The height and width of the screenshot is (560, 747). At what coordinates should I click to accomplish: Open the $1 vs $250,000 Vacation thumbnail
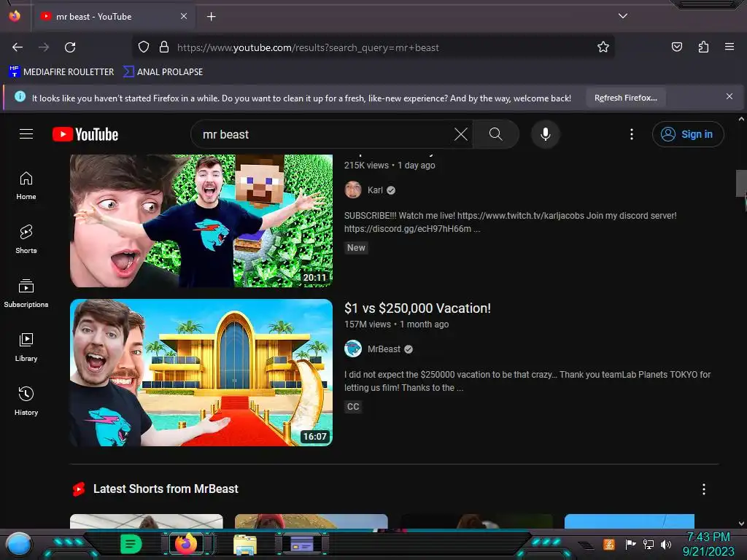click(201, 373)
